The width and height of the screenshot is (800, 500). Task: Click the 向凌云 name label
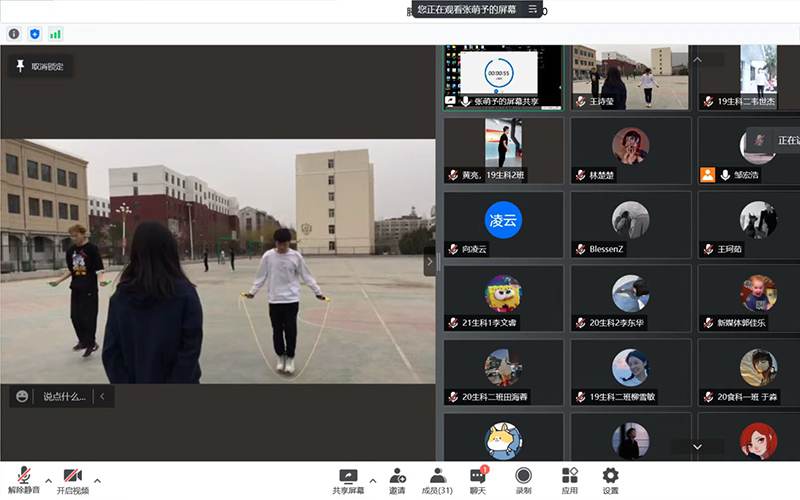click(x=474, y=249)
